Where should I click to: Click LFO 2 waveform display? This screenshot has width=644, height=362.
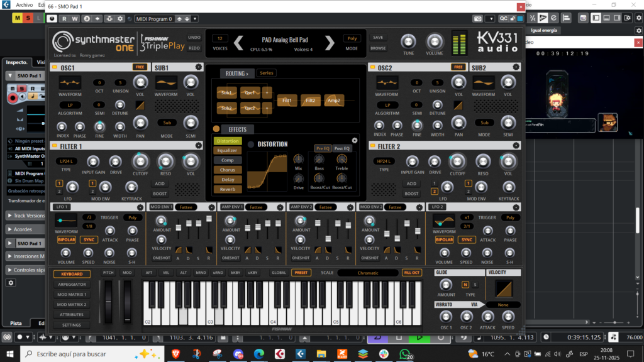[x=444, y=221]
